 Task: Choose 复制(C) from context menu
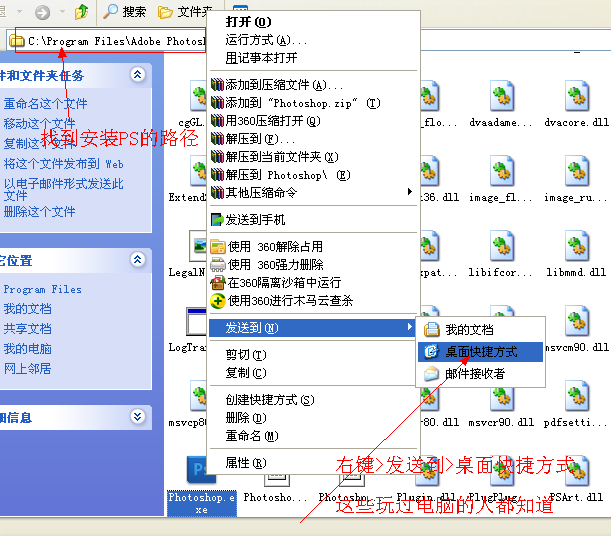coord(314,373)
